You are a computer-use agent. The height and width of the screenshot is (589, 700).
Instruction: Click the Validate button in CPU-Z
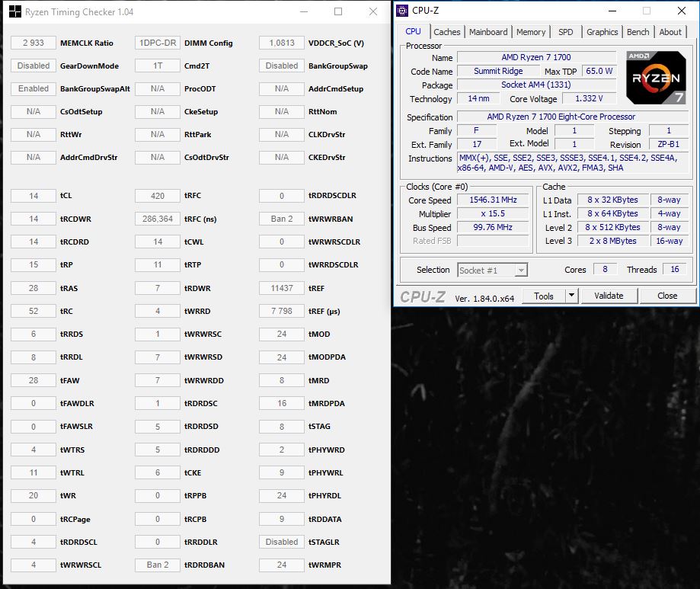(609, 296)
